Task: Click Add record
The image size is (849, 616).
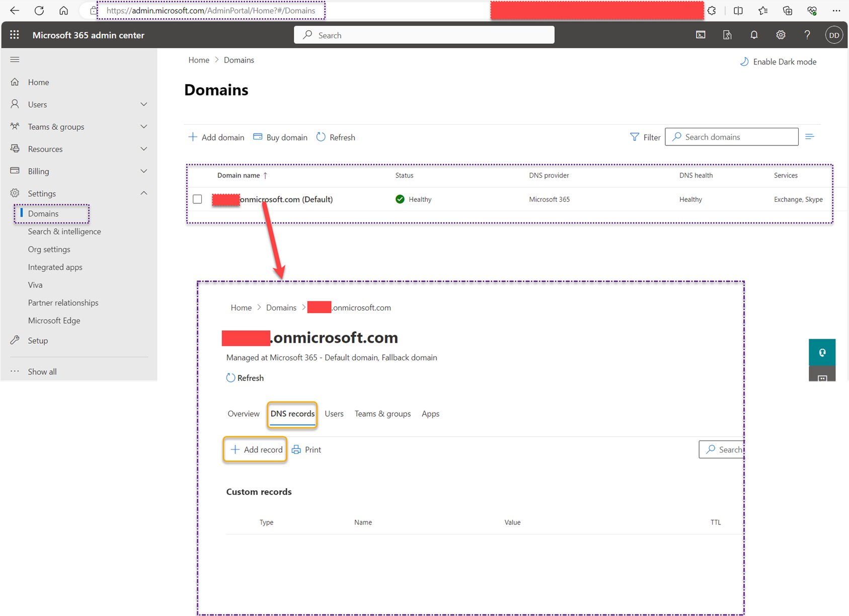Action: (256, 449)
